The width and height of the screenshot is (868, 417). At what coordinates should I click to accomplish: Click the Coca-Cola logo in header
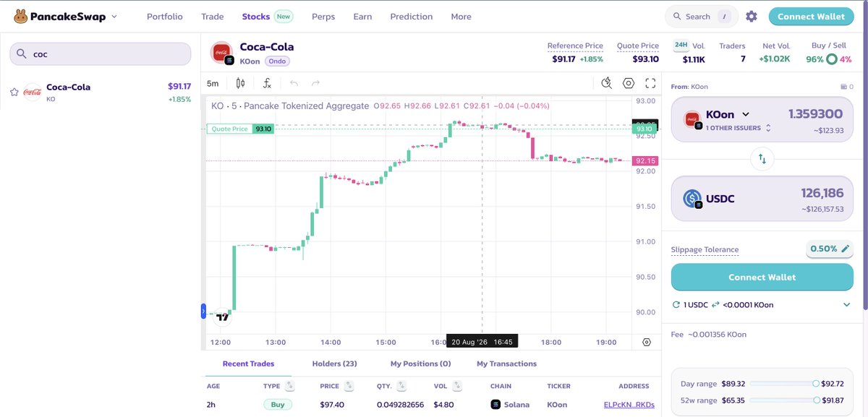221,53
